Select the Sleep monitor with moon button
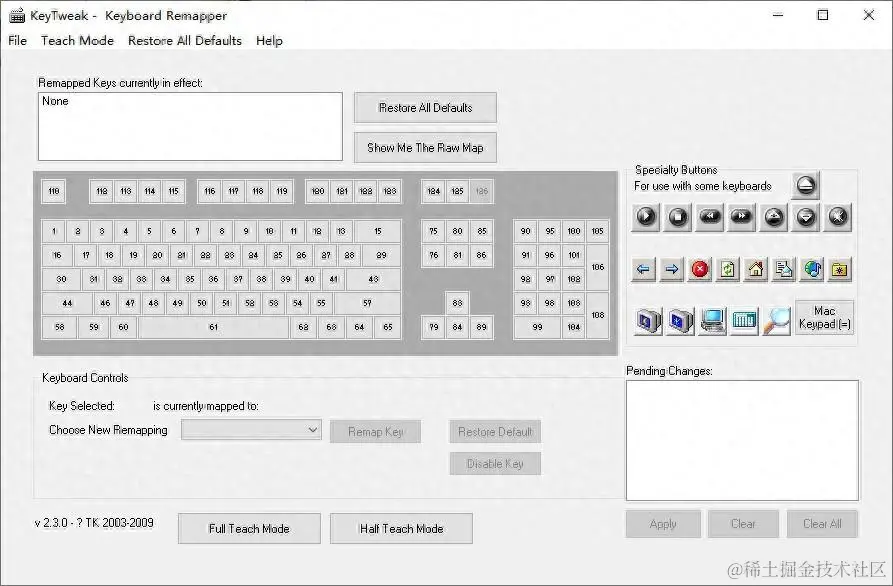893x586 pixels. (x=648, y=320)
